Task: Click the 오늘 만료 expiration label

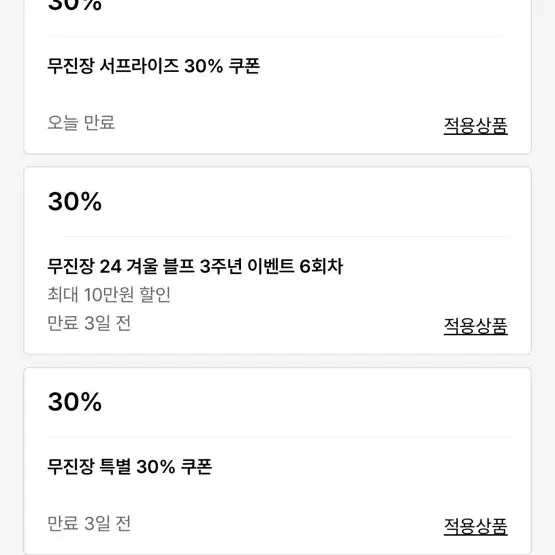Action: 81,122
